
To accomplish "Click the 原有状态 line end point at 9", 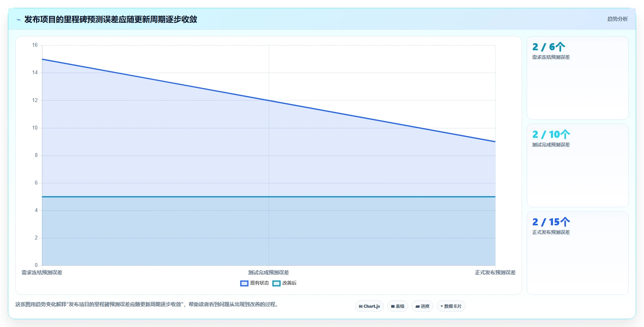I will pyautogui.click(x=495, y=142).
